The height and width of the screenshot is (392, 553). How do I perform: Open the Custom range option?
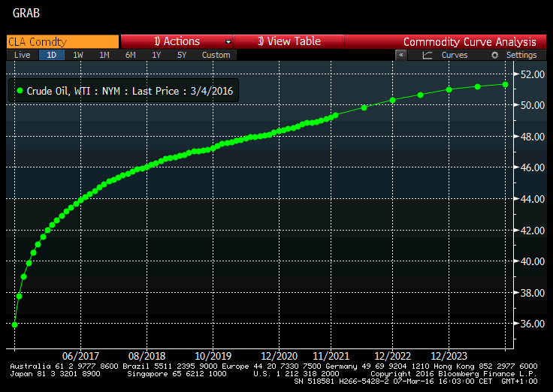(x=216, y=55)
